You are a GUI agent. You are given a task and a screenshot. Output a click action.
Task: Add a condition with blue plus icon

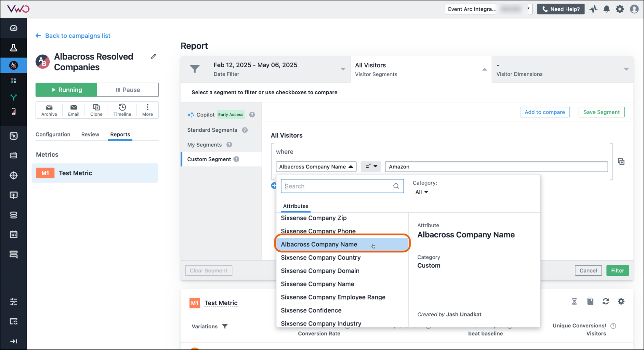(274, 185)
